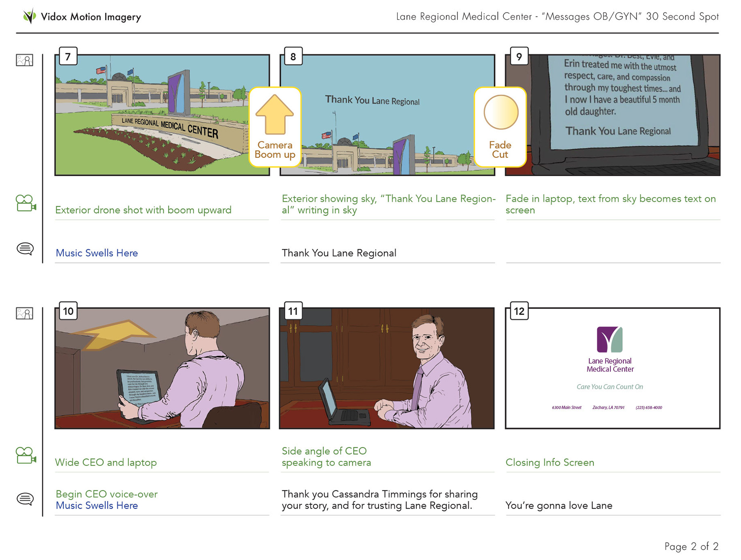Select panel number 10 label
Image resolution: width=741 pixels, height=560 pixels.
[68, 311]
